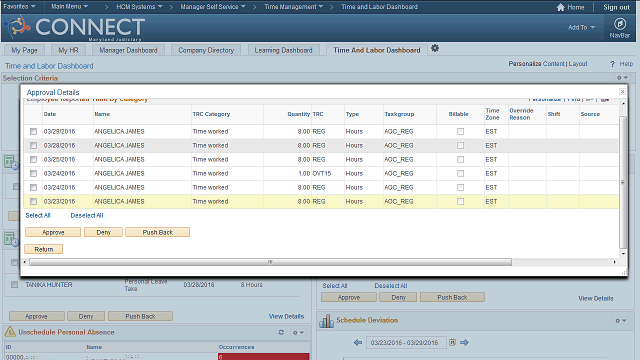This screenshot has height=360, width=640.
Task: Open Unschedule Personal Absence options menu
Action: (x=298, y=333)
